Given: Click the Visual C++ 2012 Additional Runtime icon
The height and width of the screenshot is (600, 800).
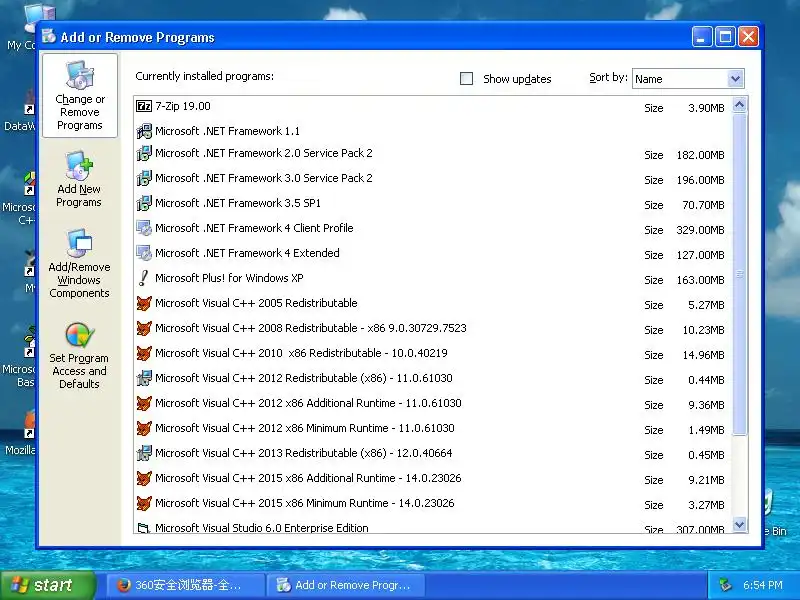Looking at the screenshot, I should click(144, 403).
